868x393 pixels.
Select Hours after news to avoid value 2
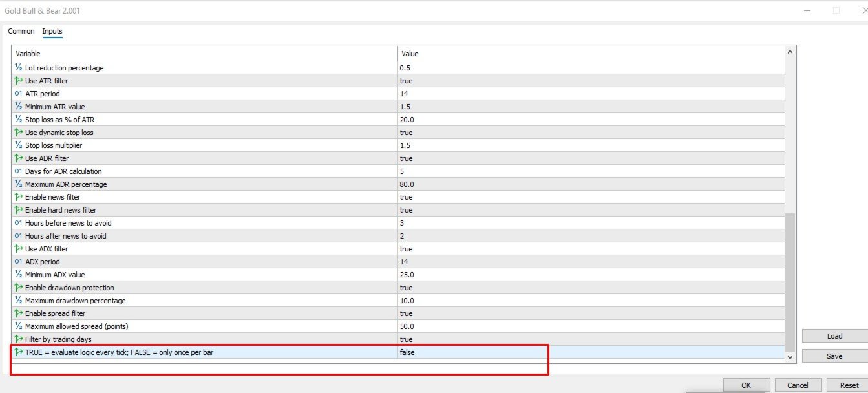(x=591, y=236)
